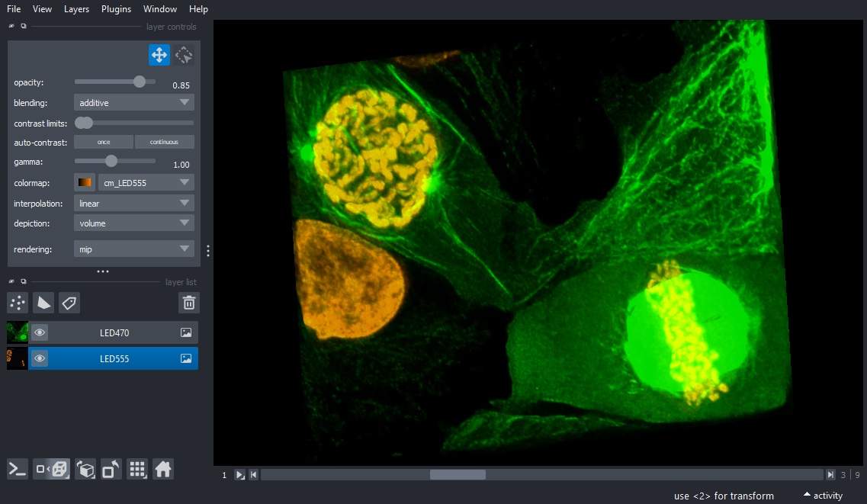Close the layer controls dock
The width and height of the screenshot is (867, 504).
pyautogui.click(x=11, y=26)
